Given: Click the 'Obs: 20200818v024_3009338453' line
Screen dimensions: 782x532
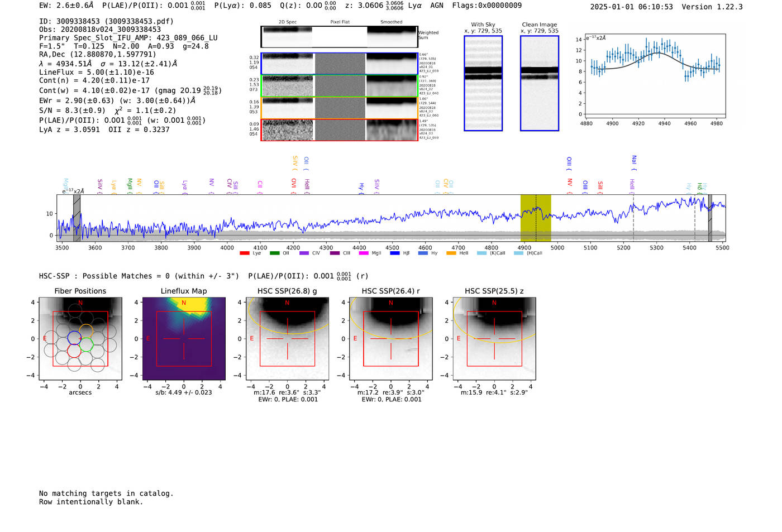Looking at the screenshot, I should pos(100,30).
